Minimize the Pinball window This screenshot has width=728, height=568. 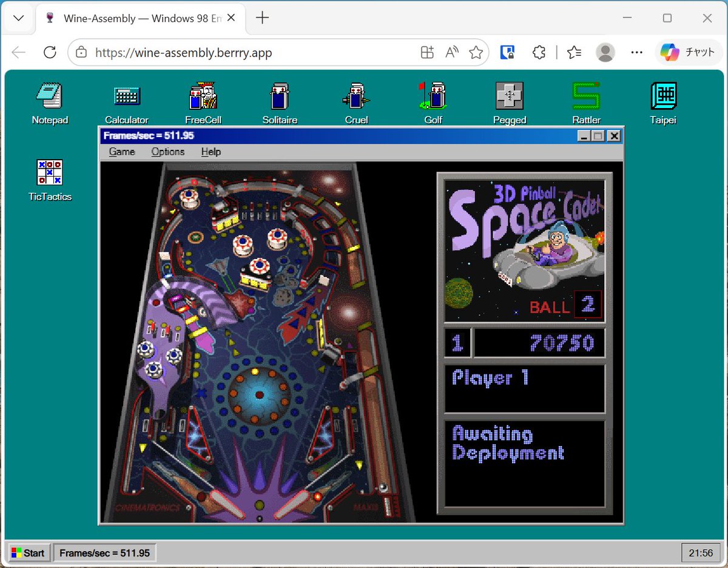[584, 136]
